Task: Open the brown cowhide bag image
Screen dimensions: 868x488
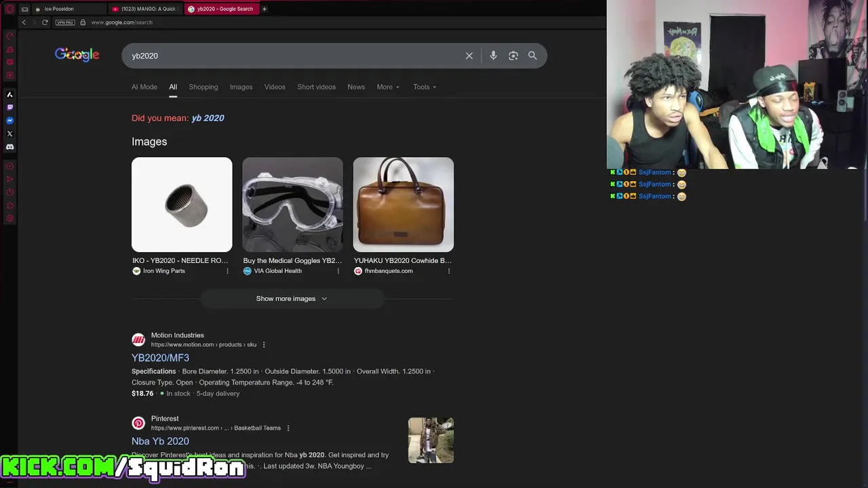Action: pyautogui.click(x=403, y=205)
